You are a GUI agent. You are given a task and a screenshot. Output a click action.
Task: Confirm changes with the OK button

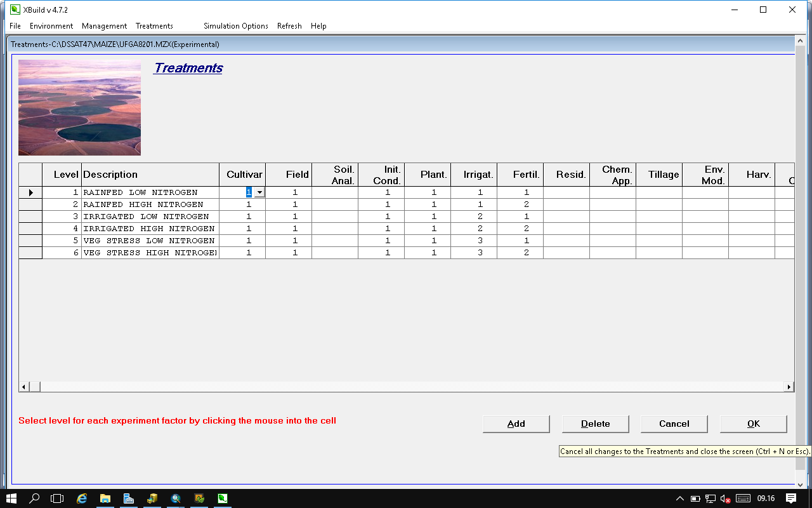point(753,424)
